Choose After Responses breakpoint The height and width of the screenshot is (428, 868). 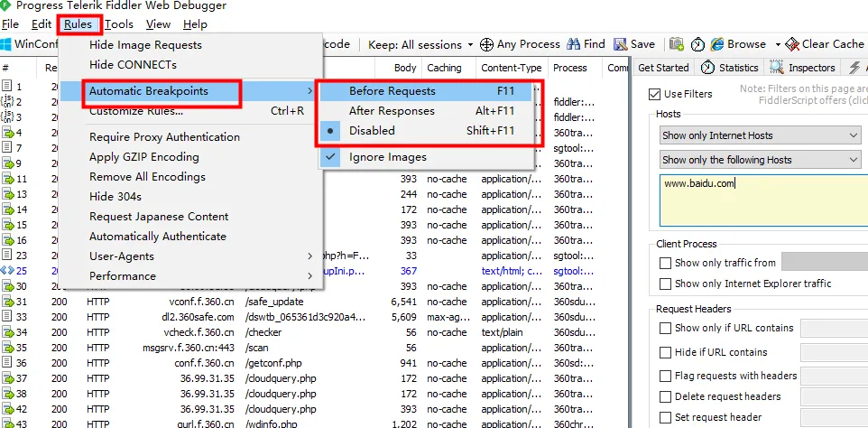[x=426, y=111]
